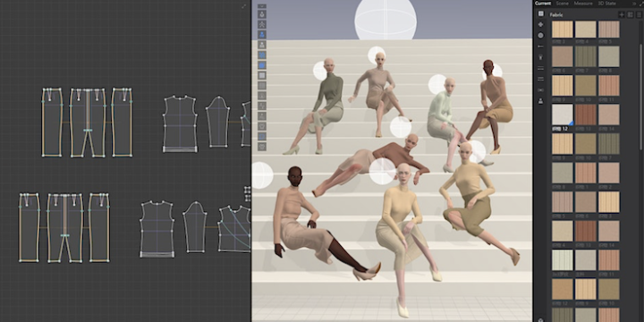Select the lower sleeve pattern piece
The image size is (644, 322).
(195, 226)
